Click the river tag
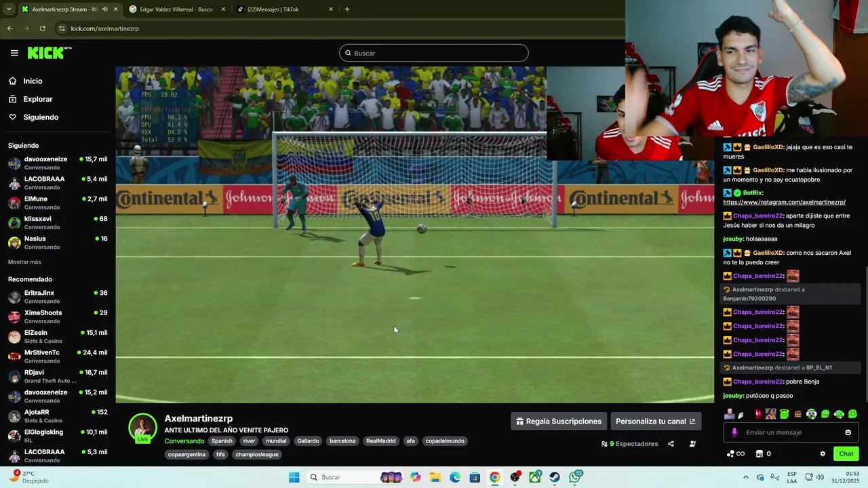The width and height of the screenshot is (868, 488). 249,441
